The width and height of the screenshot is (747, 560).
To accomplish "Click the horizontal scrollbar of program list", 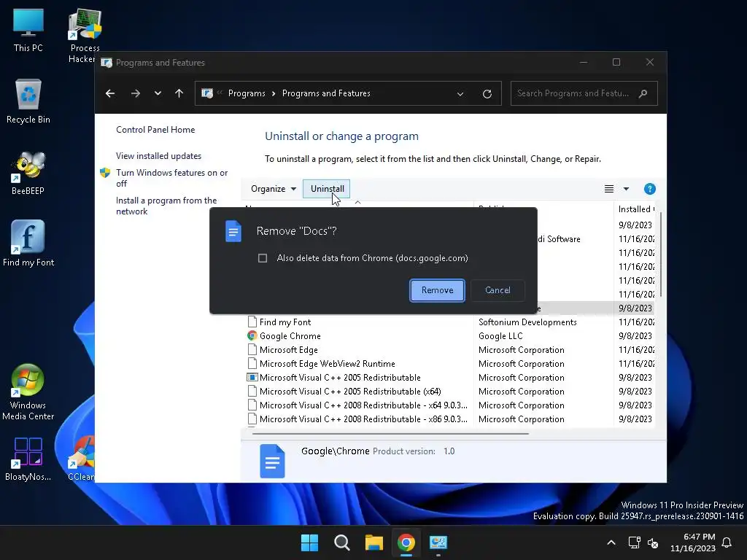I will 390,433.
